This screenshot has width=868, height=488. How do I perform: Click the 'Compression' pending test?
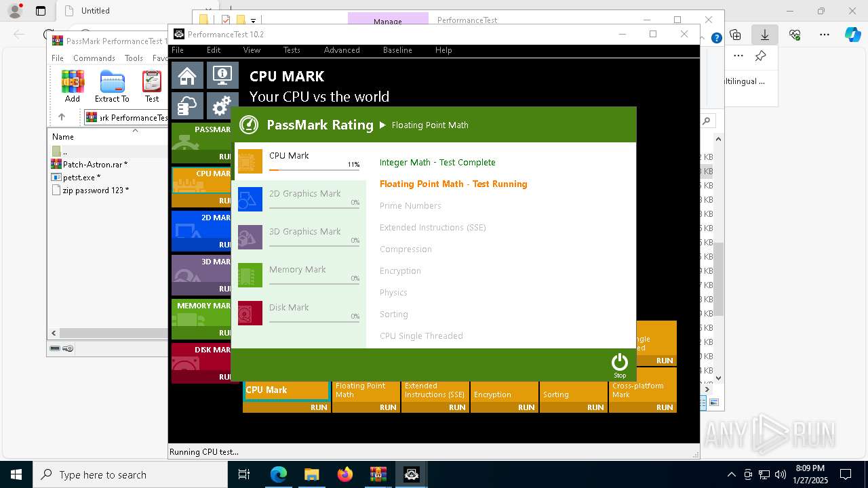click(x=406, y=249)
